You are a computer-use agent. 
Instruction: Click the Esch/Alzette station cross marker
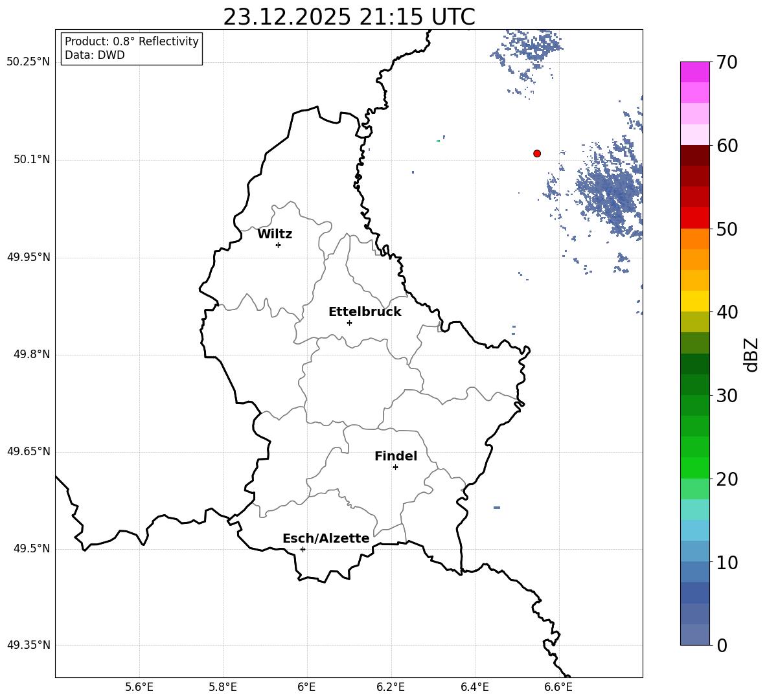tap(303, 549)
